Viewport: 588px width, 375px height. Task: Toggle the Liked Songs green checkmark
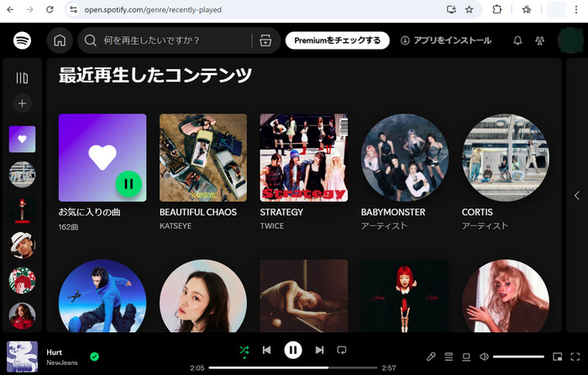tap(94, 357)
